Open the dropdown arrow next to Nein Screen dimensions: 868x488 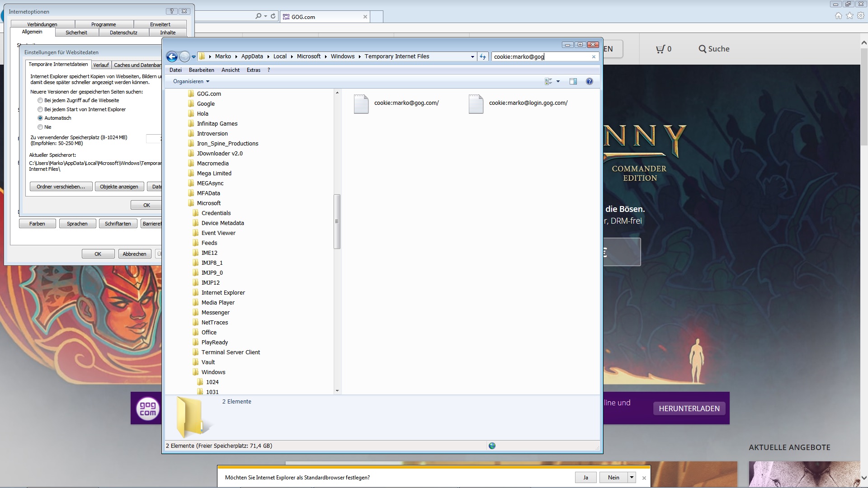[x=632, y=477]
